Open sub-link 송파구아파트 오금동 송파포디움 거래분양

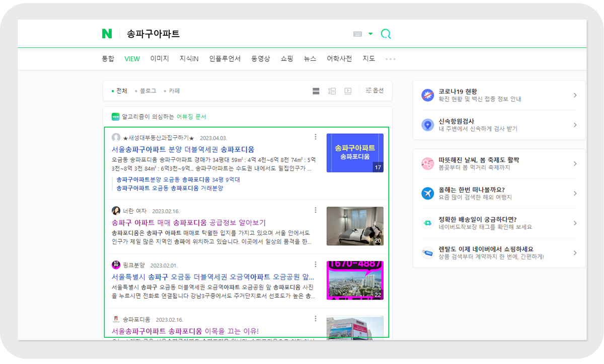(170, 188)
